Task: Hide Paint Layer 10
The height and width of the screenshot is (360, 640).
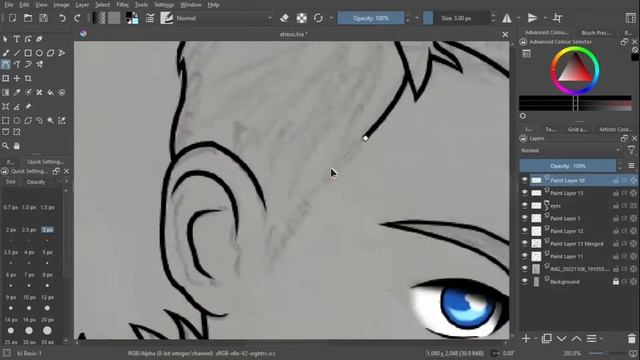Action: pyautogui.click(x=524, y=180)
